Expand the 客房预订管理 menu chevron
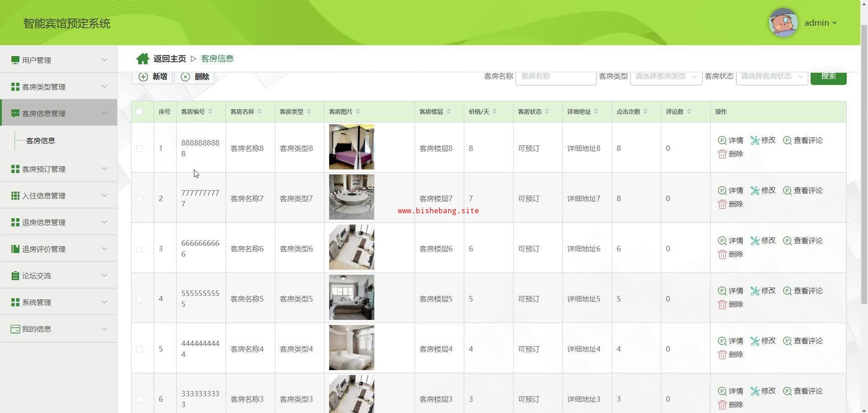The width and height of the screenshot is (868, 413). tap(104, 169)
